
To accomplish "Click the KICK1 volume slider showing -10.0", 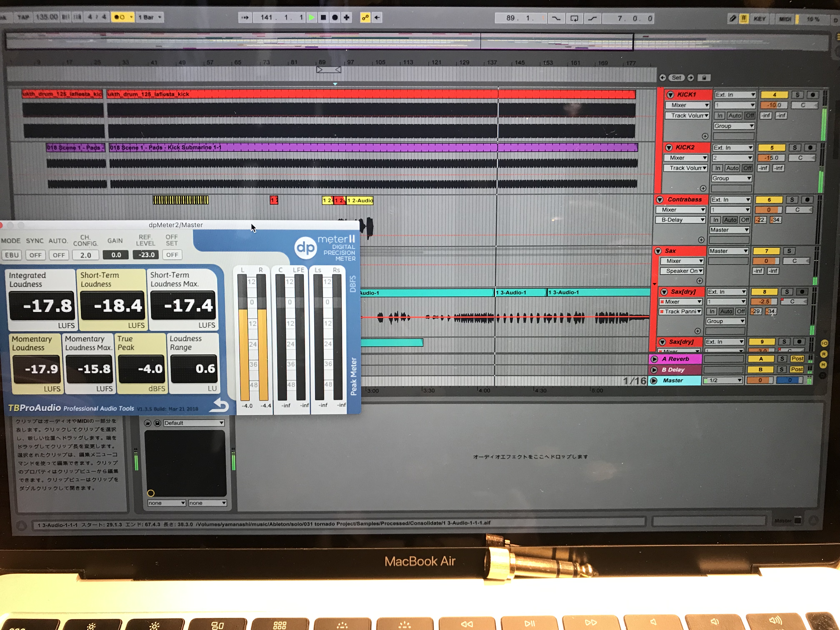I will pyautogui.click(x=774, y=105).
